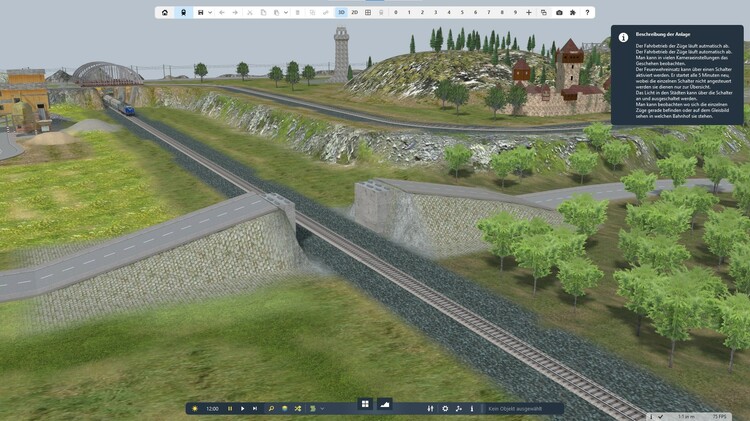Expand the paste options dropdown arrow
This screenshot has width=750, height=421.
coord(286,13)
